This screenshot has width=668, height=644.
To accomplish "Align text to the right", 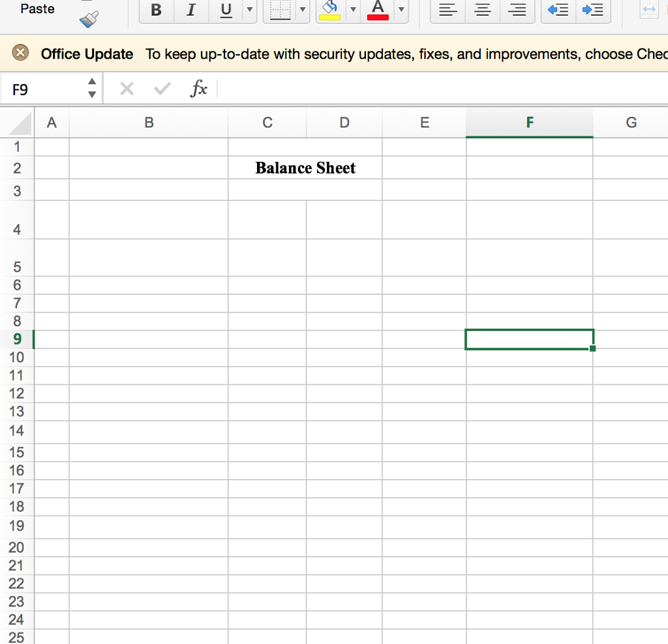I will 517,8.
